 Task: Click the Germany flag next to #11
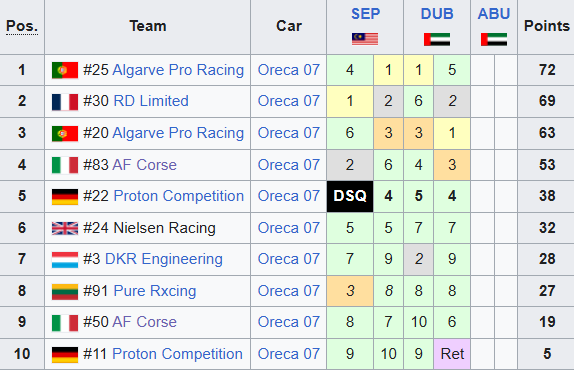(x=65, y=355)
